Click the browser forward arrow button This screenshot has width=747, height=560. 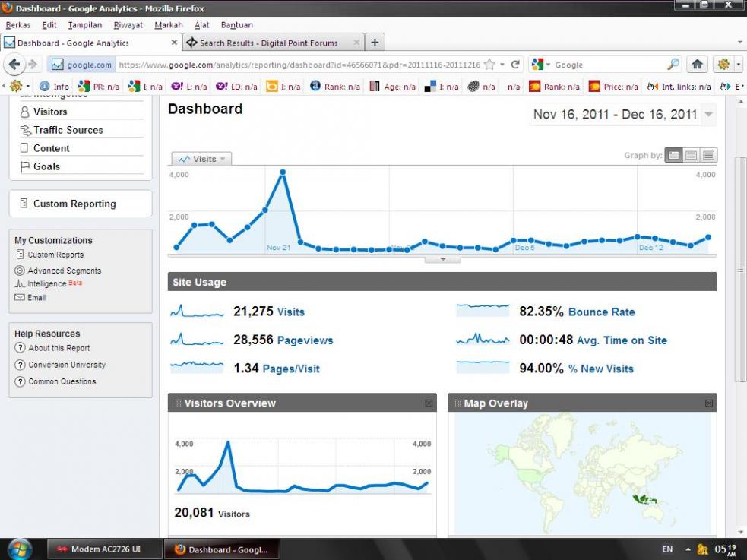33,65
